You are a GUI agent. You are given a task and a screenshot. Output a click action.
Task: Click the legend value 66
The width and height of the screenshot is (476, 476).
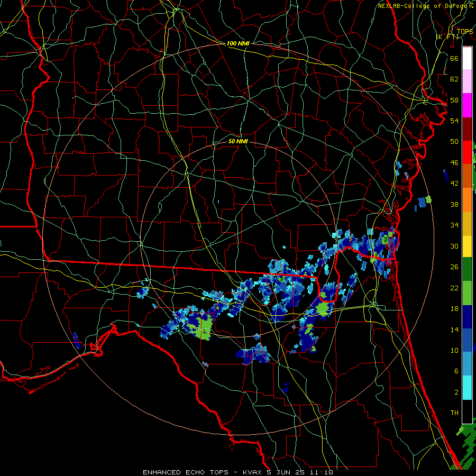454,58
